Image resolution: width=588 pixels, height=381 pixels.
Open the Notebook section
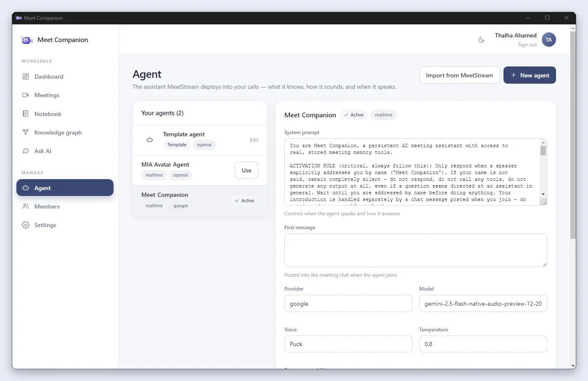pyautogui.click(x=65, y=114)
